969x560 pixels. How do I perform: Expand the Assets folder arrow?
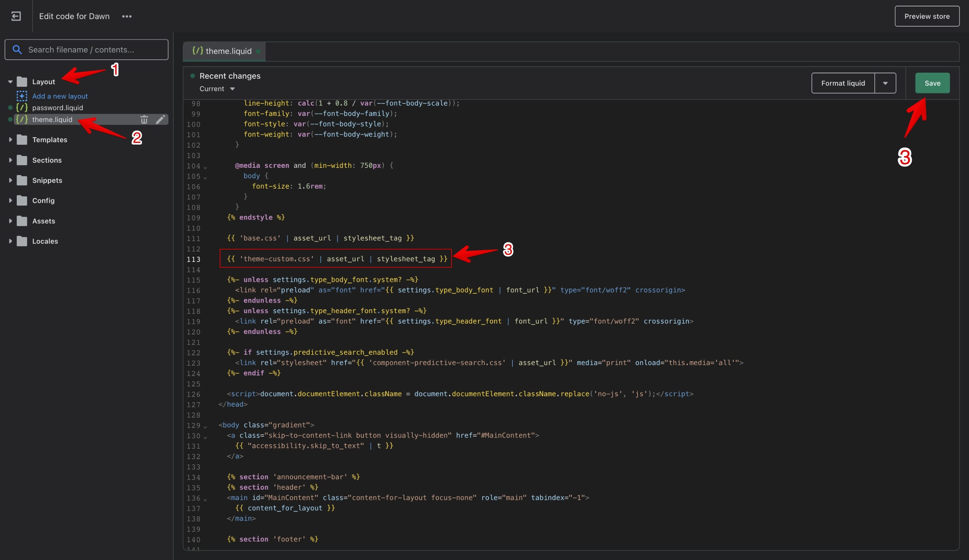[10, 221]
